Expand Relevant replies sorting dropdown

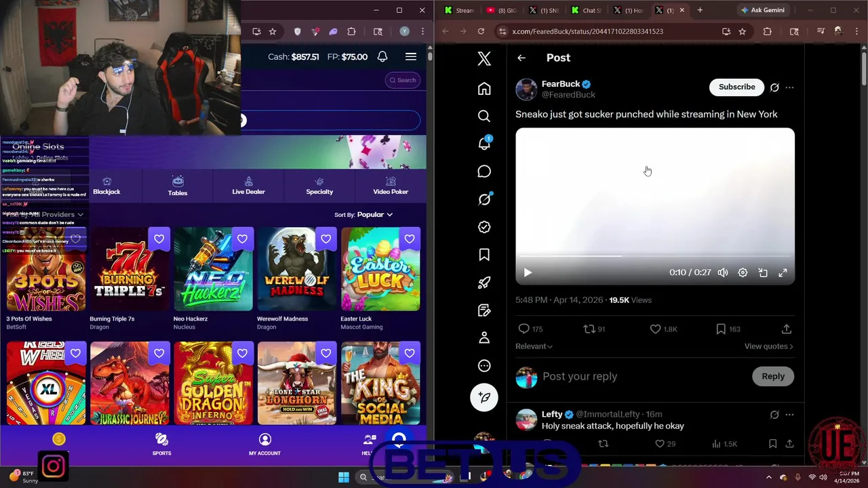(534, 346)
